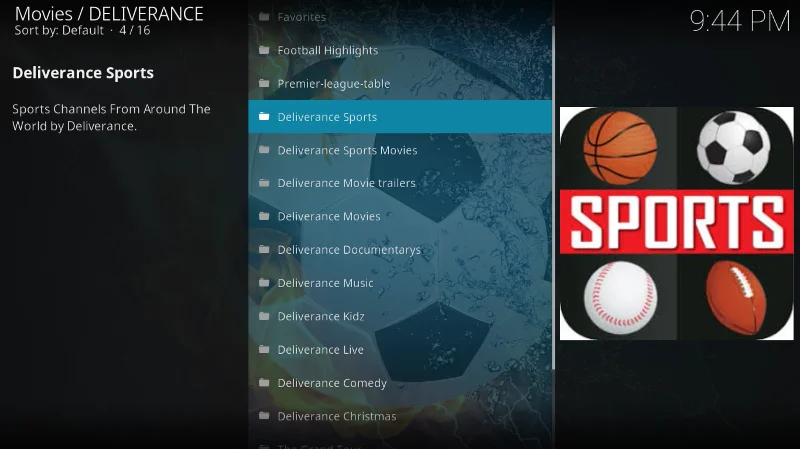Click the folder icon beside Deliverance Live
Viewport: 800px width, 449px height.
pyautogui.click(x=264, y=350)
